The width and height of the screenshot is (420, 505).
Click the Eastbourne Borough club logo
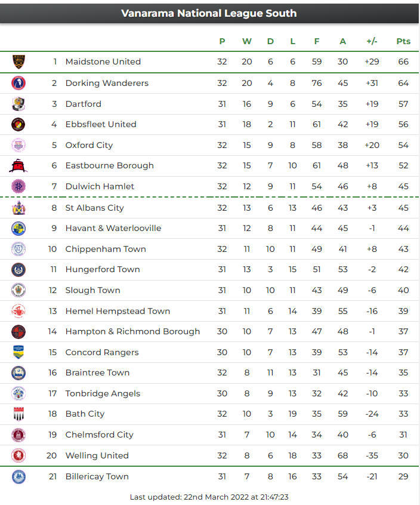18,165
